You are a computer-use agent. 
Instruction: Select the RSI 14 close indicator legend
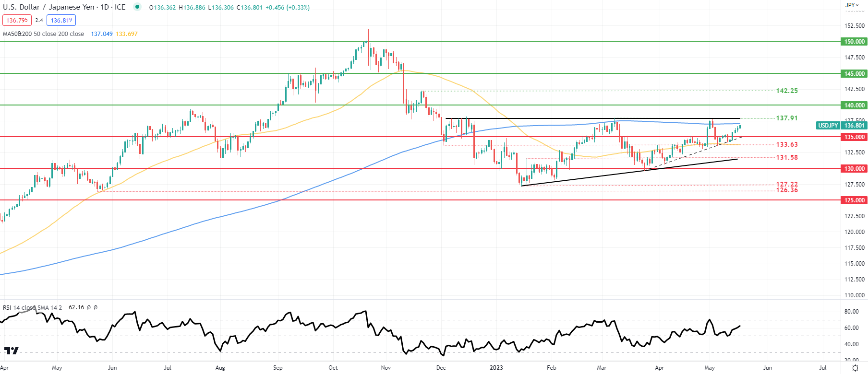[32, 307]
